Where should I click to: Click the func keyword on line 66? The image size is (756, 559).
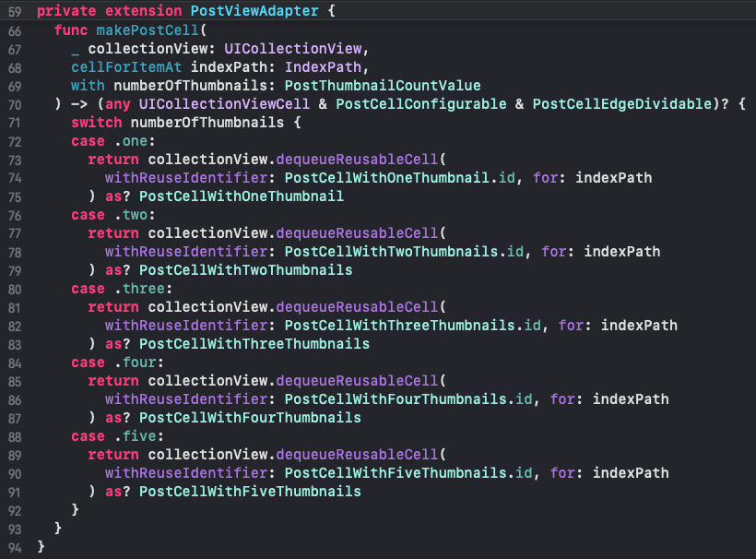[x=71, y=30]
